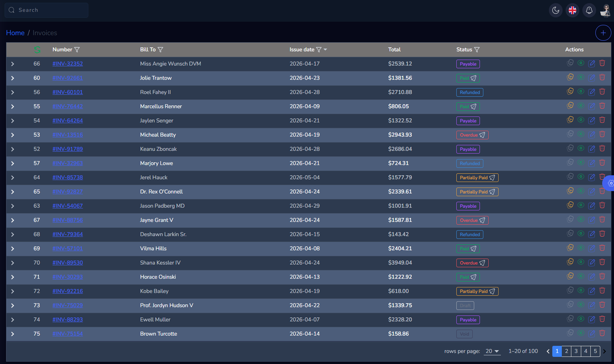Select current page 1
The height and width of the screenshot is (364, 614).
[557, 351]
